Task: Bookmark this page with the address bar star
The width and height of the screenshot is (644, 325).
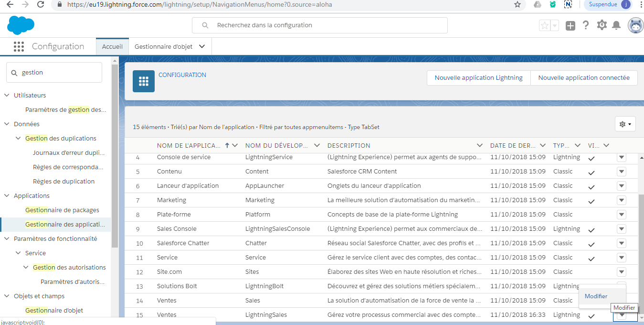Action: click(x=517, y=4)
